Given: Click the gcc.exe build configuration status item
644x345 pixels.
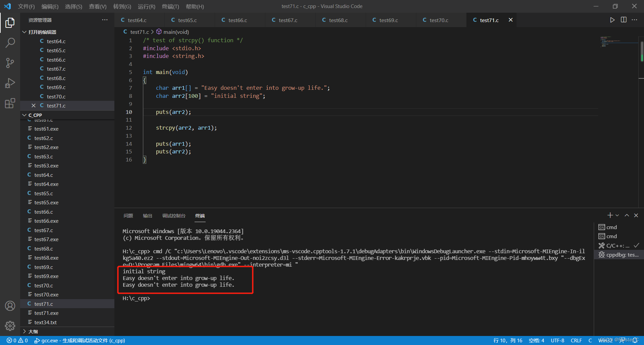Looking at the screenshot, I should coord(80,340).
